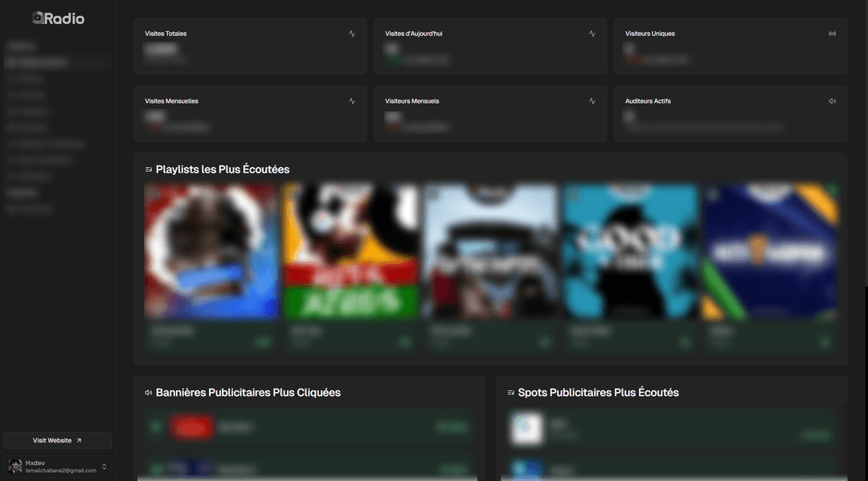Click the Radio logo in the sidebar
Image resolution: width=868 pixels, height=481 pixels.
click(58, 18)
